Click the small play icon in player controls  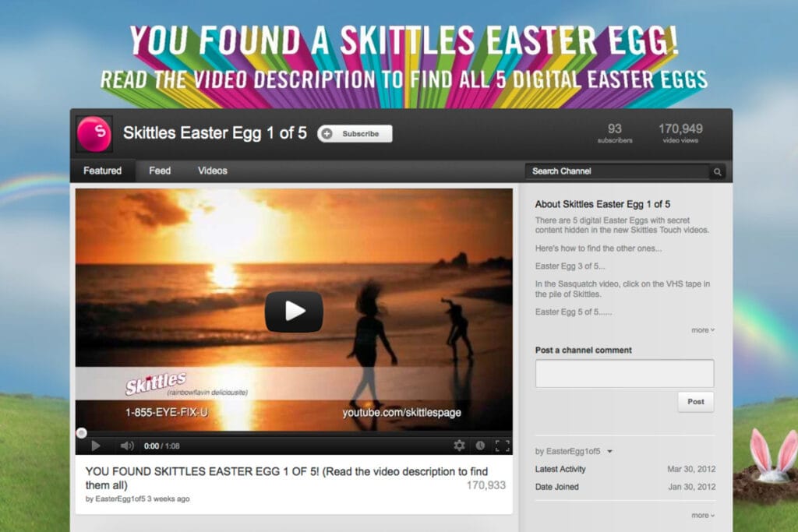click(96, 446)
